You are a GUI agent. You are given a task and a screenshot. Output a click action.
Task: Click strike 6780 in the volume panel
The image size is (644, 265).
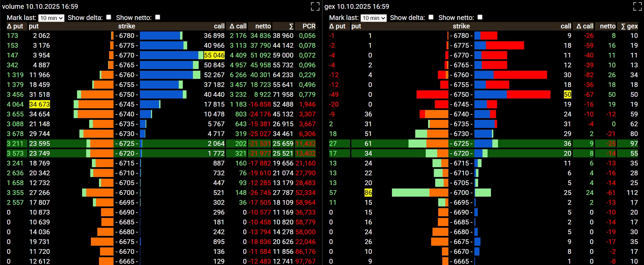(x=127, y=36)
